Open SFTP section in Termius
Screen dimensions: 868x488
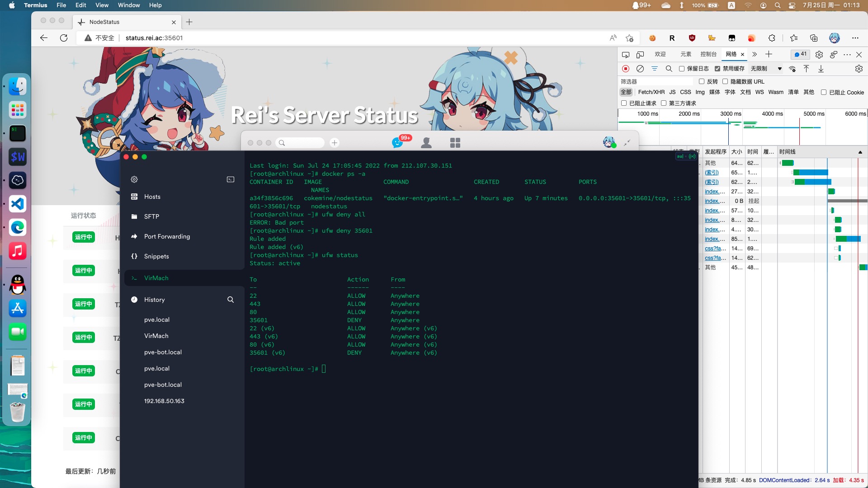151,216
